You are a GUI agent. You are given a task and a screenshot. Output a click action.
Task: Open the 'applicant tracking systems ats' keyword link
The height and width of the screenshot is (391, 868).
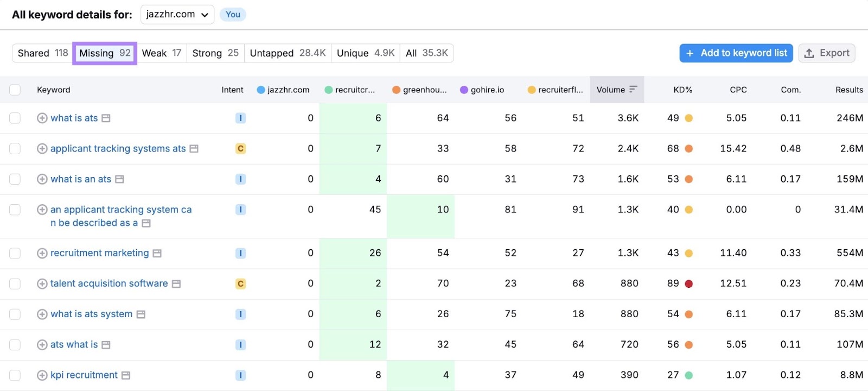[x=118, y=148]
